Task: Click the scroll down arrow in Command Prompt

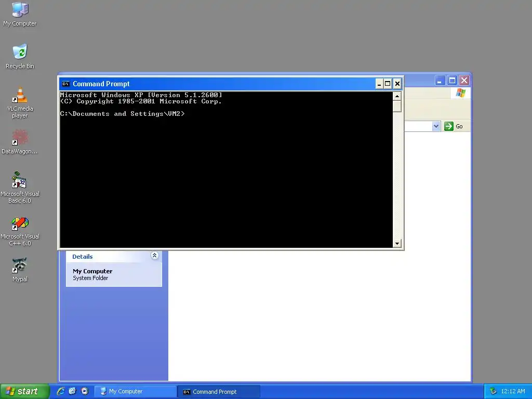Action: coord(397,243)
